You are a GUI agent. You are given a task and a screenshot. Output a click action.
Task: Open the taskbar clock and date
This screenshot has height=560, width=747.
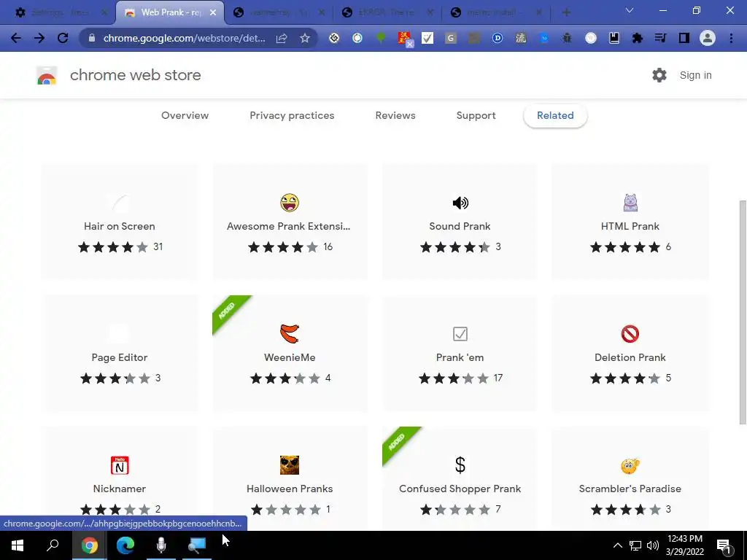tap(684, 545)
